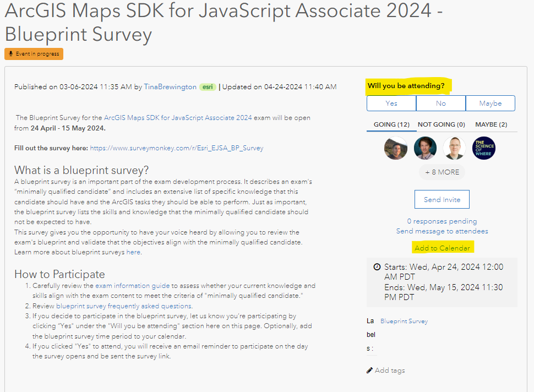Click the Send Invite button
The width and height of the screenshot is (534, 392).
[442, 200]
